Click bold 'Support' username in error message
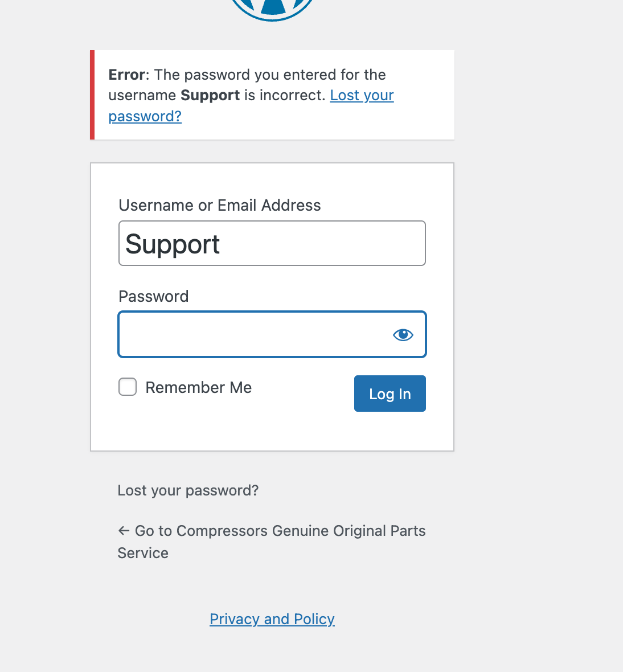The width and height of the screenshot is (623, 672). [x=210, y=96]
